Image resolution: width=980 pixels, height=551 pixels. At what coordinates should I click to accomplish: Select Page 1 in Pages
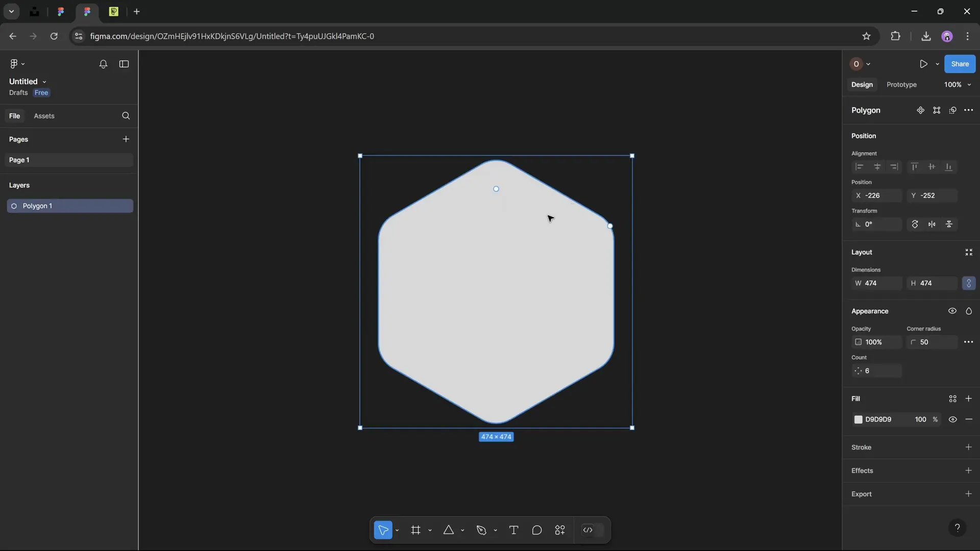(69, 160)
